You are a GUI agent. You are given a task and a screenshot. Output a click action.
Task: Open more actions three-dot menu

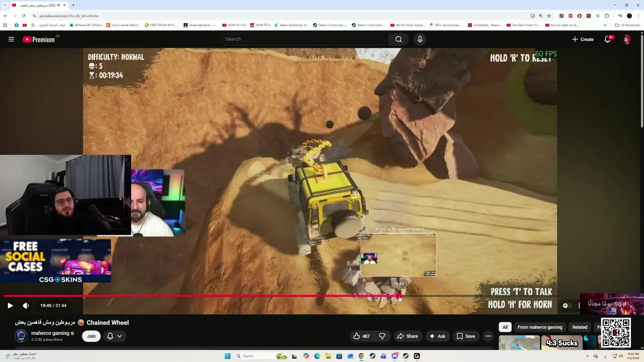[488, 336]
